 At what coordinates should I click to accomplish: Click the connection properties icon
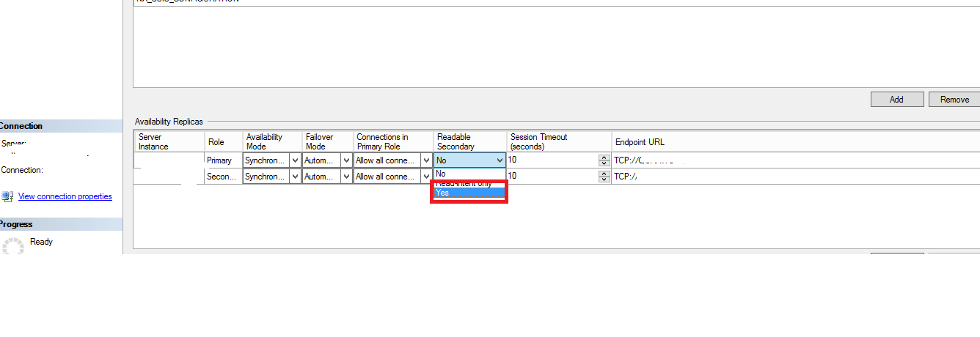(7, 196)
